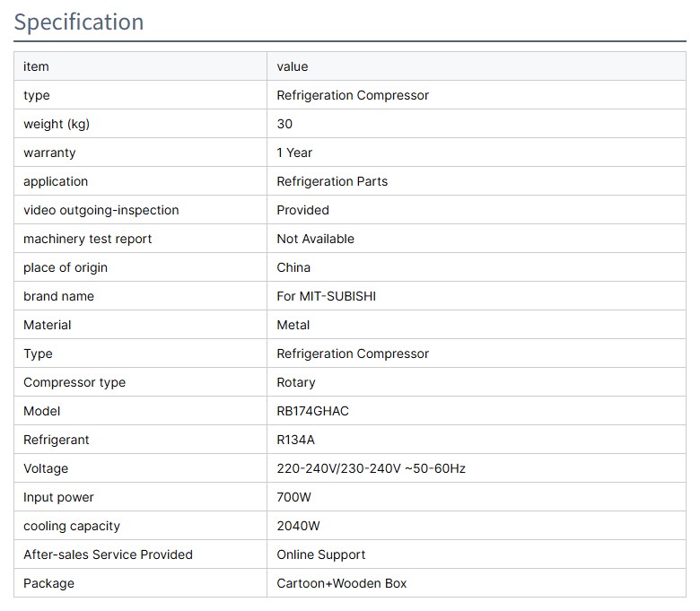Image resolution: width=700 pixels, height=611 pixels.
Task: Click the voltage value 220-240V/230-240V
Action: (x=371, y=468)
